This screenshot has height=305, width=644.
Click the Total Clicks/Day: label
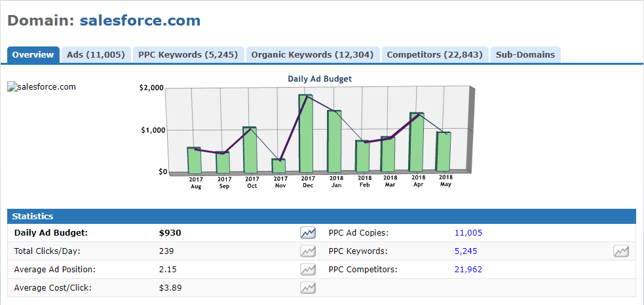point(47,251)
